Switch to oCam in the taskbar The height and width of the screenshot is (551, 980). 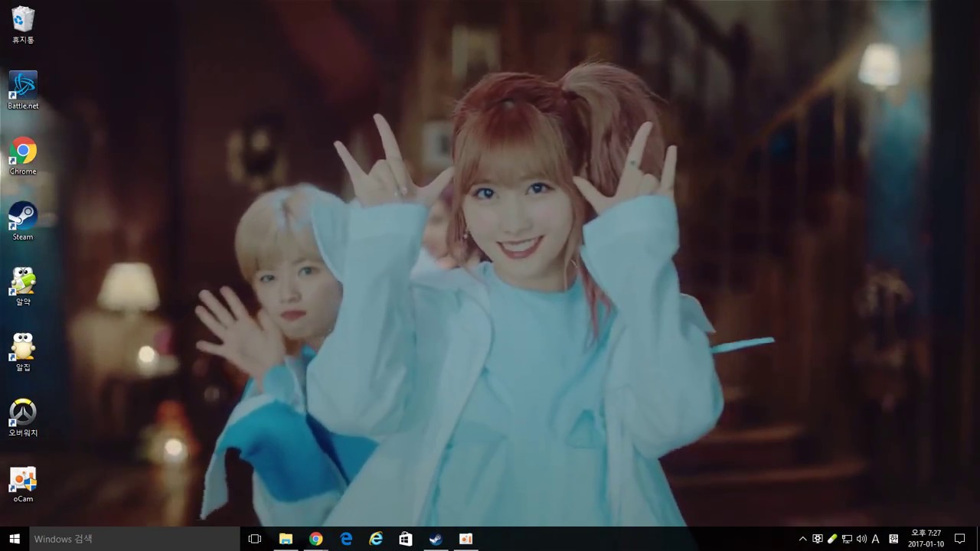(465, 539)
